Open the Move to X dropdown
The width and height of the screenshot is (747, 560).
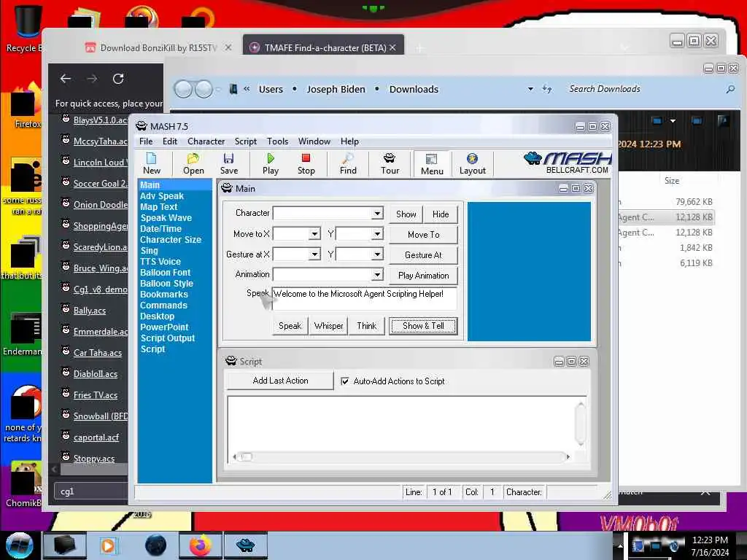point(314,234)
